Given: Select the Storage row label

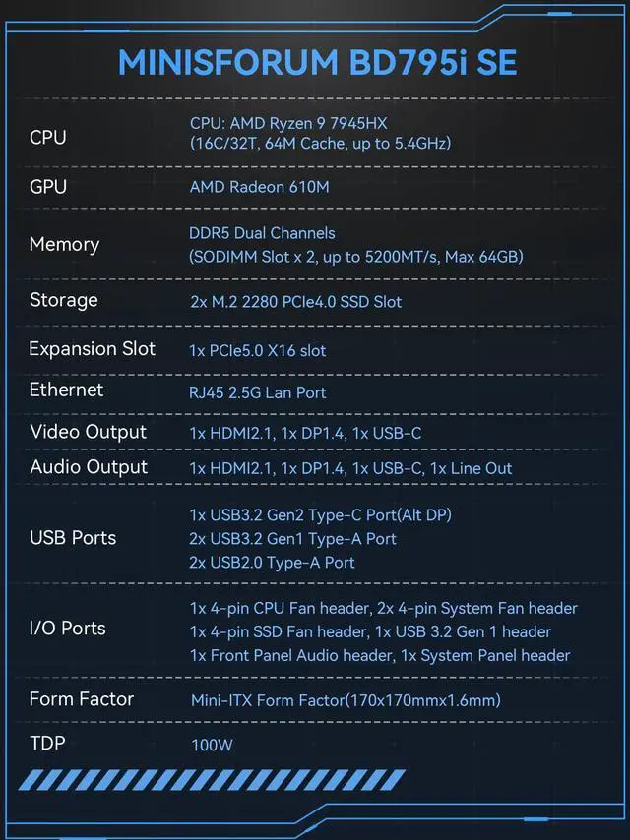Looking at the screenshot, I should pyautogui.click(x=64, y=301).
